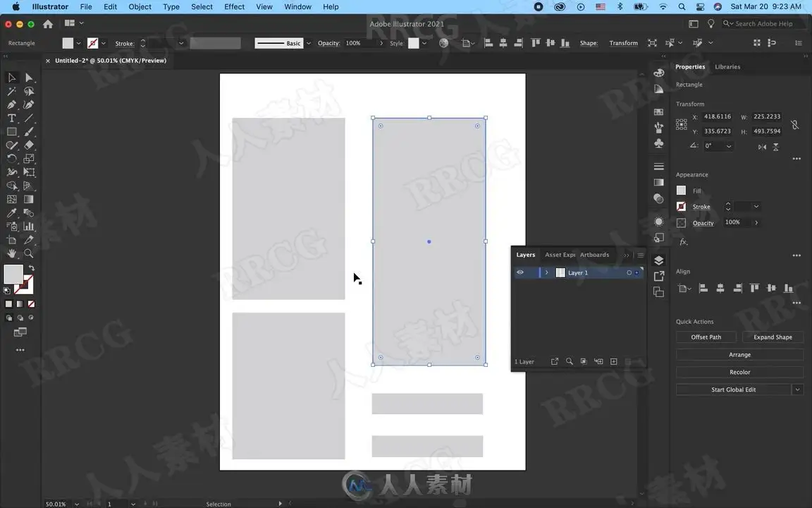This screenshot has width=812, height=508.
Task: Click Layer 1 target circle
Action: click(629, 272)
